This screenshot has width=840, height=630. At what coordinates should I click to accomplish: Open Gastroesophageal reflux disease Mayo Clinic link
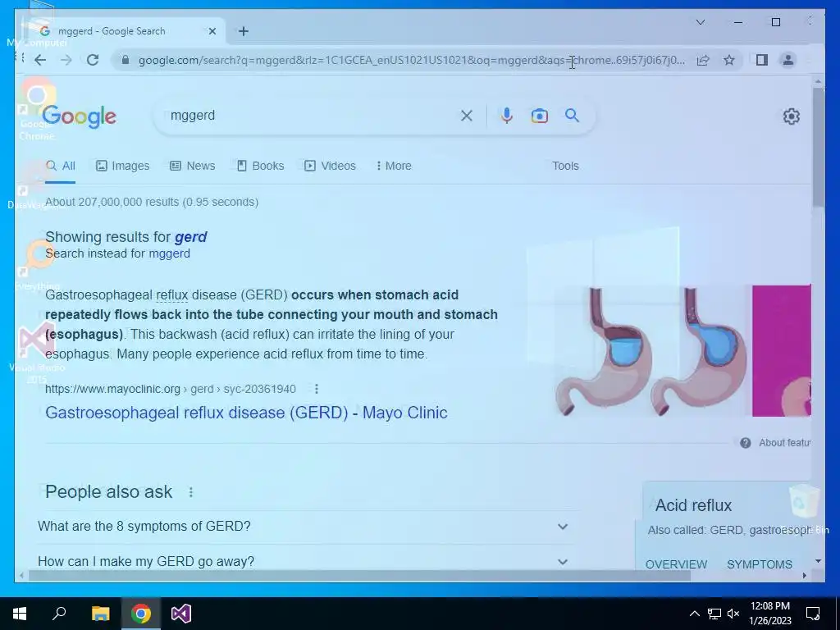[246, 413]
